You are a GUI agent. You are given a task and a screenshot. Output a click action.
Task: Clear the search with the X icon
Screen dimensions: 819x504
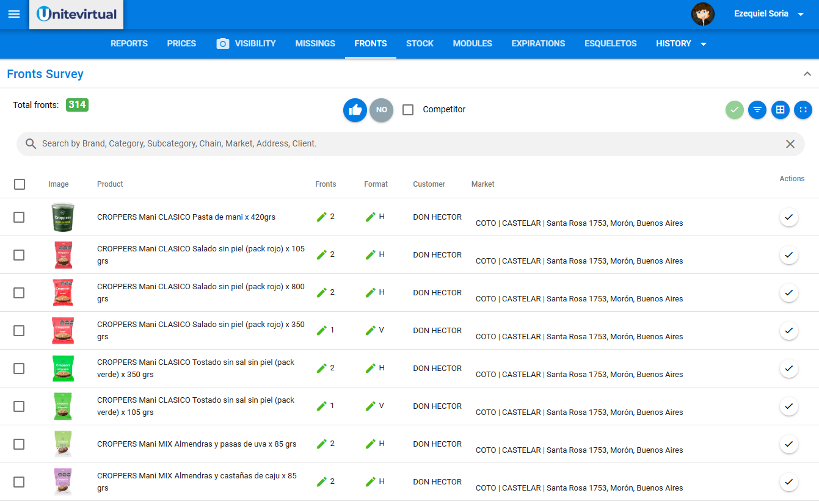[790, 144]
